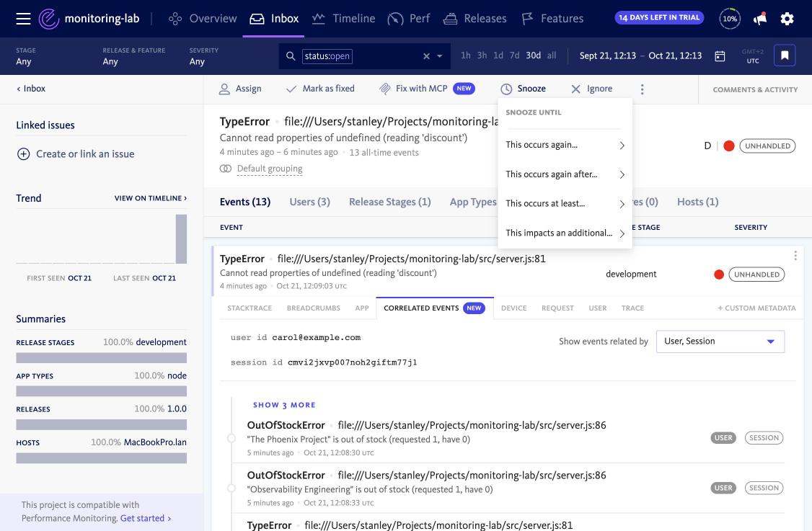Click the Fix with MCP icon
Viewport: 812px width, 531px height.
385,89
